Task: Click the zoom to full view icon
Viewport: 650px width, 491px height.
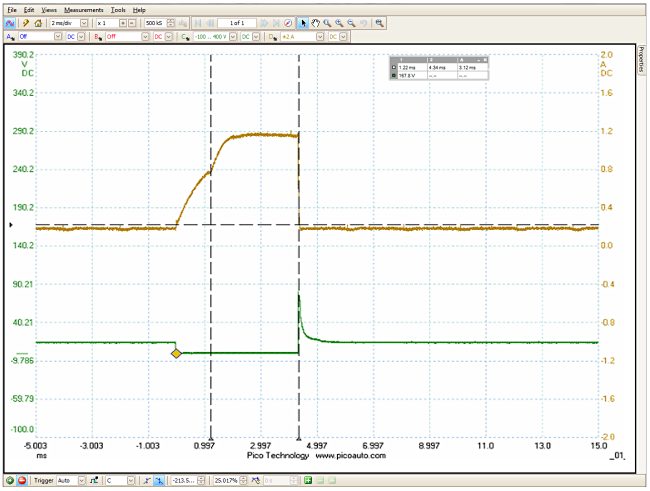Action: 379,22
